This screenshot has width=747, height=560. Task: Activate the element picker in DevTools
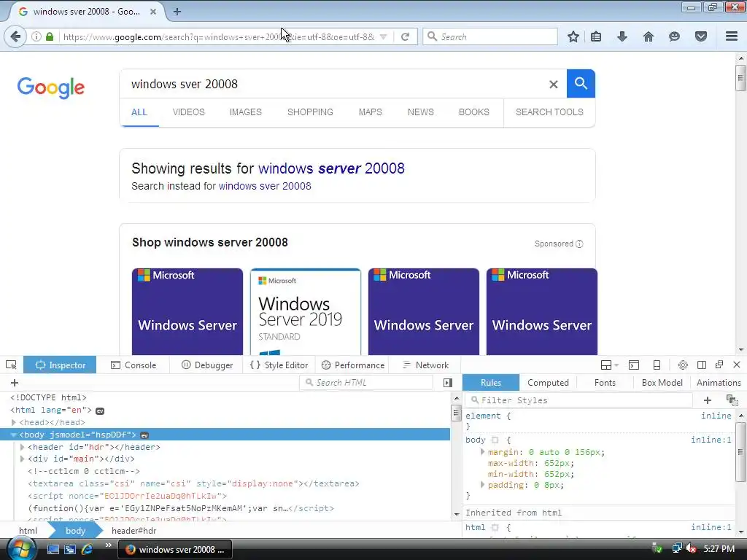11,365
